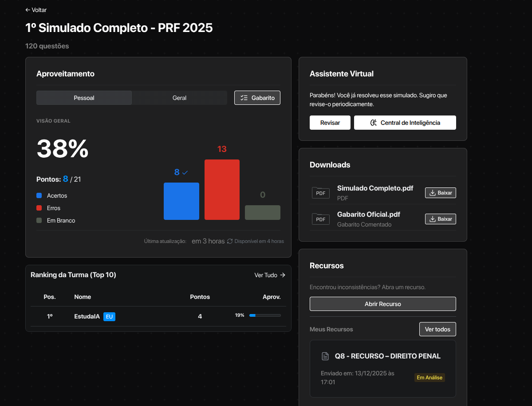Viewport: 532px width, 406px height.
Task: Open the Gabarito answer key
Action: click(x=257, y=98)
